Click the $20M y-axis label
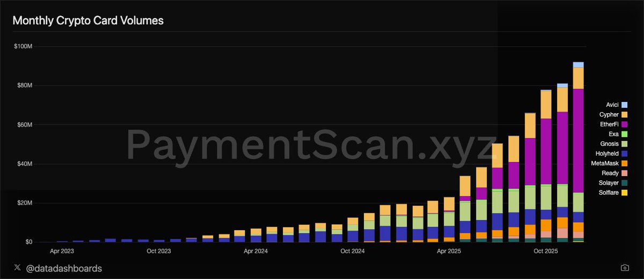Image resolution: width=644 pixels, height=279 pixels. [25, 203]
